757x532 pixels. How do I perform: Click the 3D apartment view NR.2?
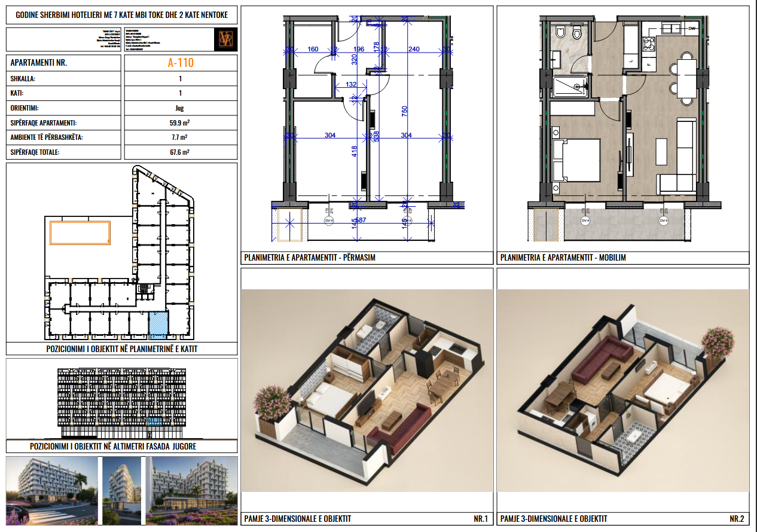[622, 390]
